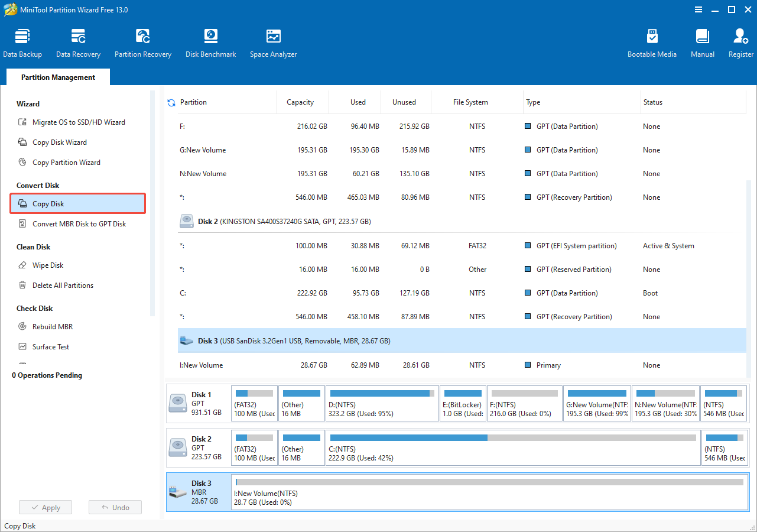757x532 pixels.
Task: Choose Wipe Disk in sidebar
Action: click(x=48, y=265)
